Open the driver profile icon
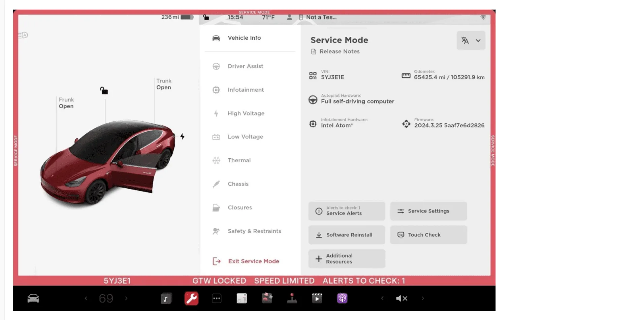This screenshot has width=644, height=320. point(289,17)
